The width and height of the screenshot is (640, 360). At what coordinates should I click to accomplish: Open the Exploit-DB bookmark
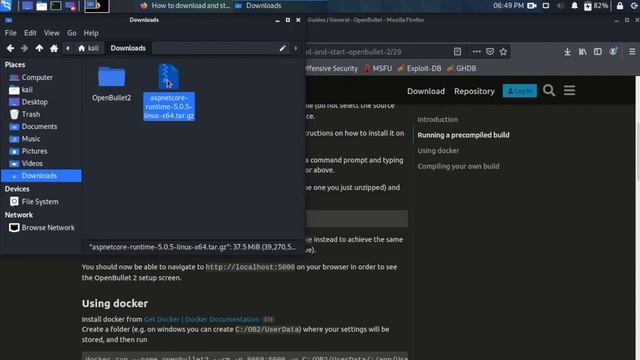coord(419,69)
